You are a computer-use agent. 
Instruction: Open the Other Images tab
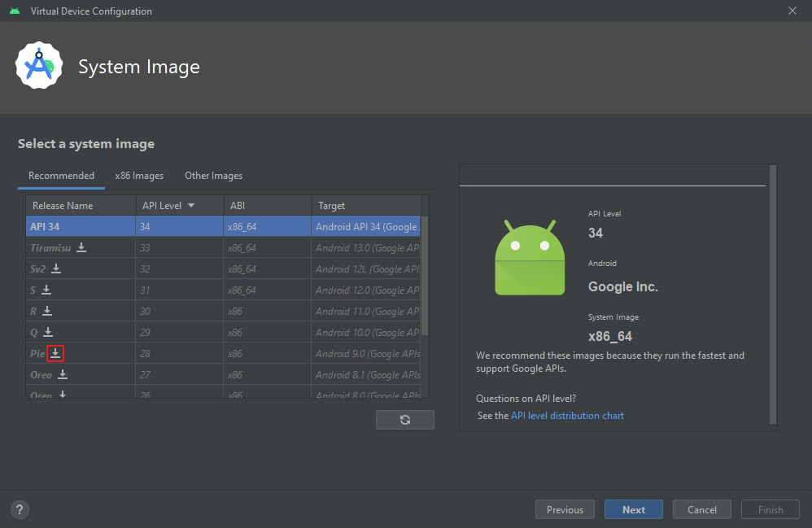point(213,176)
